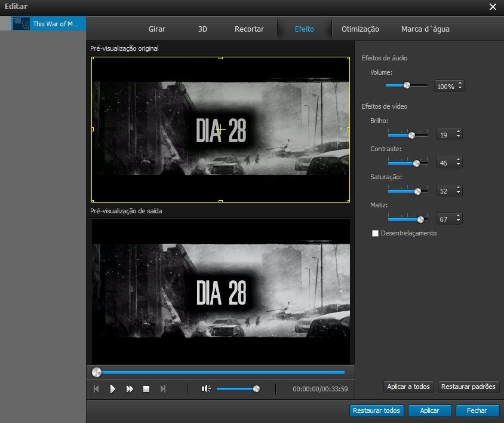Screen dimensions: 504x423
Task: Click the output preview video frame
Action: (x=220, y=292)
